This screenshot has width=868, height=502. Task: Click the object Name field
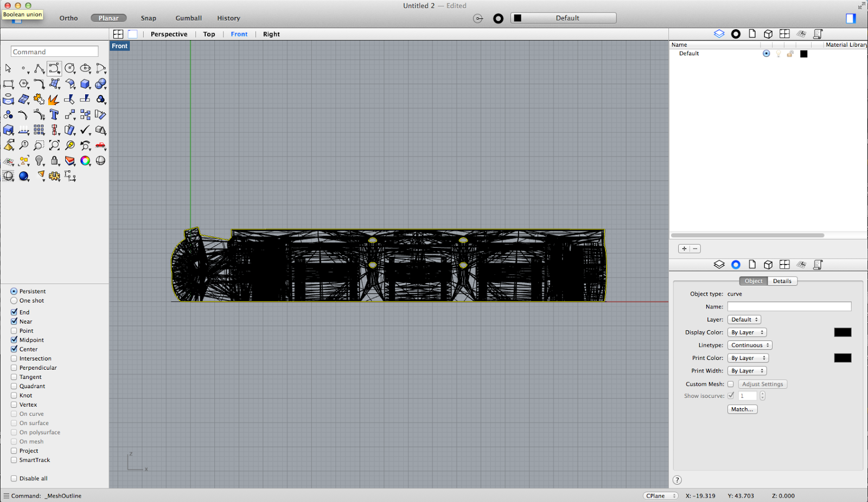(x=789, y=306)
